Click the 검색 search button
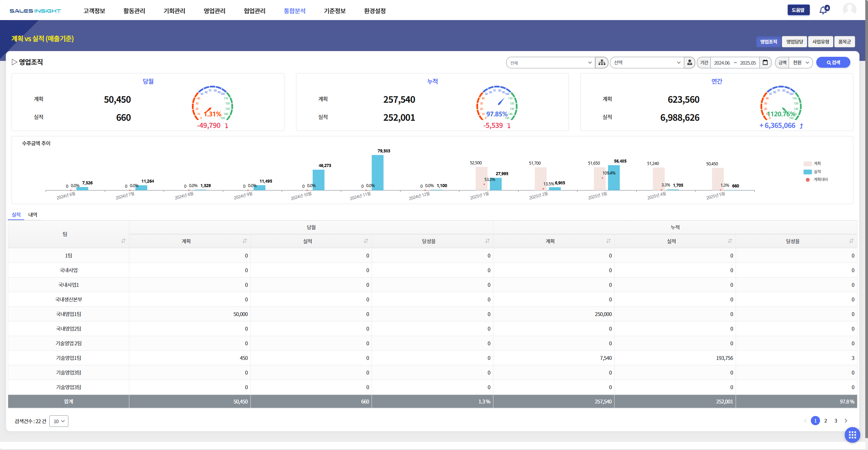Viewport: 868px width, 450px height. 833,63
